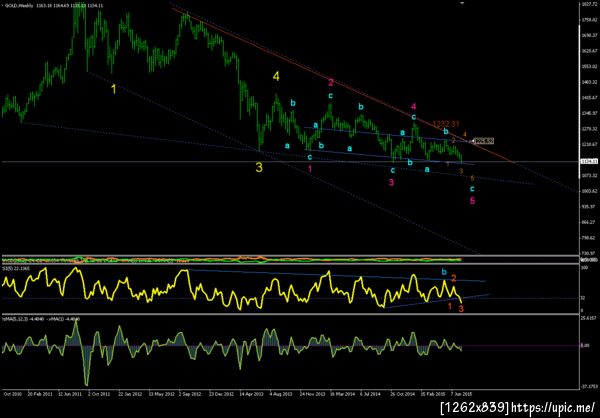Select the cyan c label below pink 2
Screen dimensions: 600x418
[x=330, y=96]
